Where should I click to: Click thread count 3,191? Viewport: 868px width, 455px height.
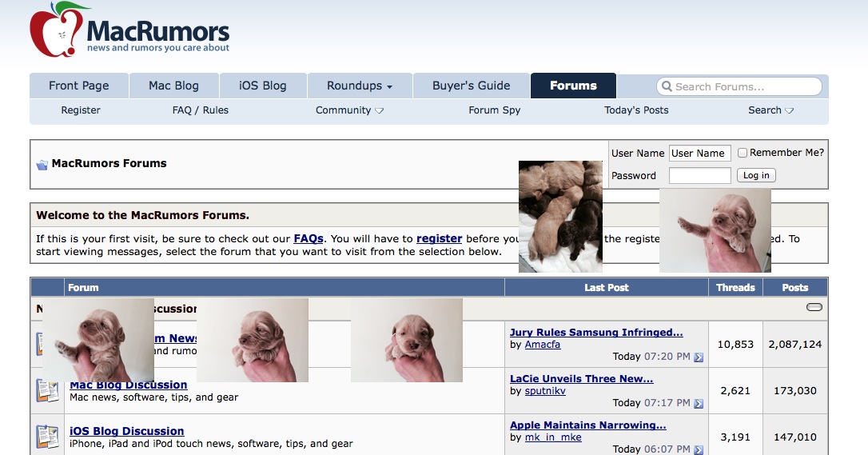pos(735,437)
